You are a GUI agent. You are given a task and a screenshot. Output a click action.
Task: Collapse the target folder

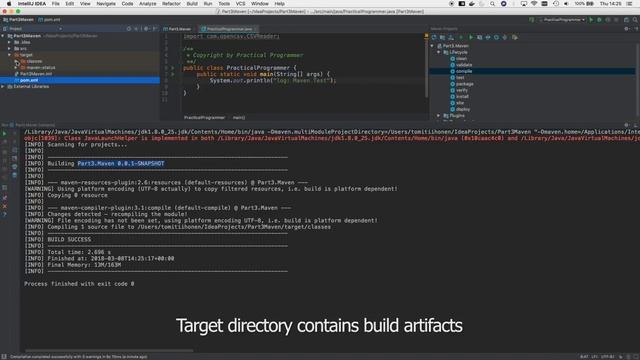[9, 55]
